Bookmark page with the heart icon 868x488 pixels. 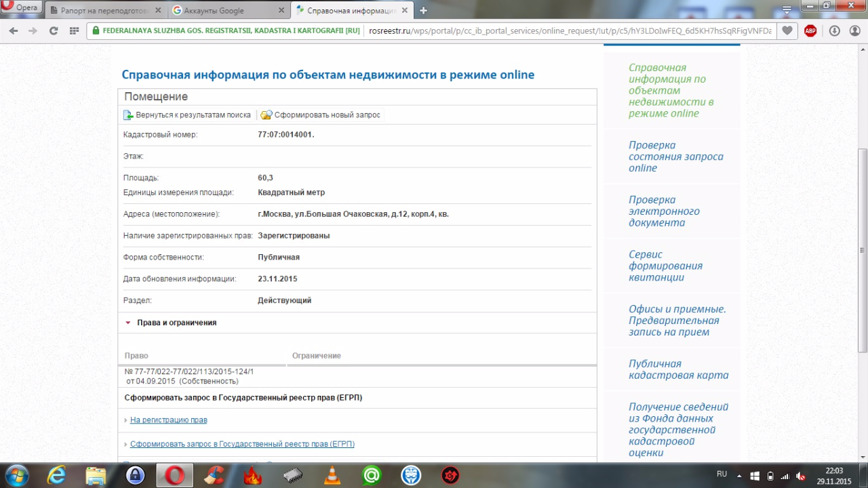click(787, 30)
